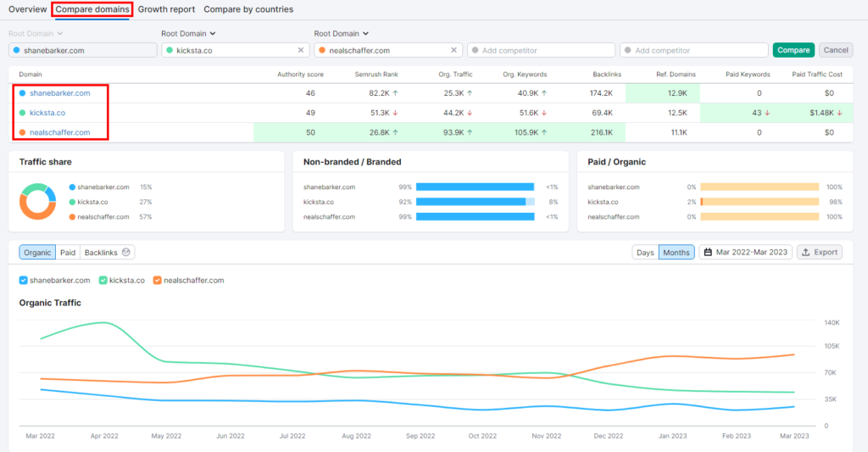Click the green dot in kicksta.co input

(170, 50)
